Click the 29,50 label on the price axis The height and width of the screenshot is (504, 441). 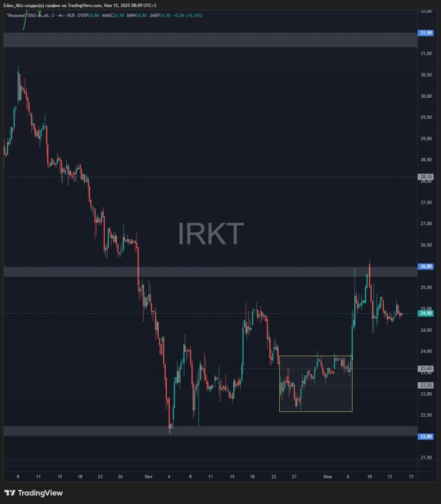coord(426,117)
